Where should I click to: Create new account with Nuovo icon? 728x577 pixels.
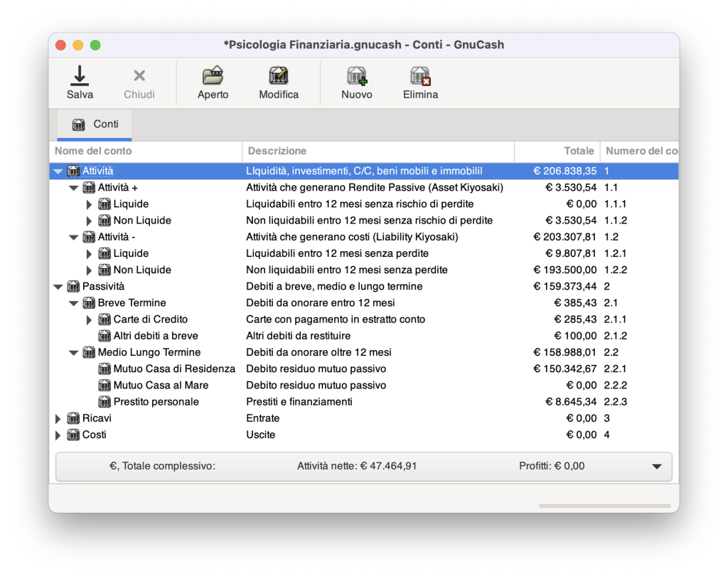pos(357,75)
